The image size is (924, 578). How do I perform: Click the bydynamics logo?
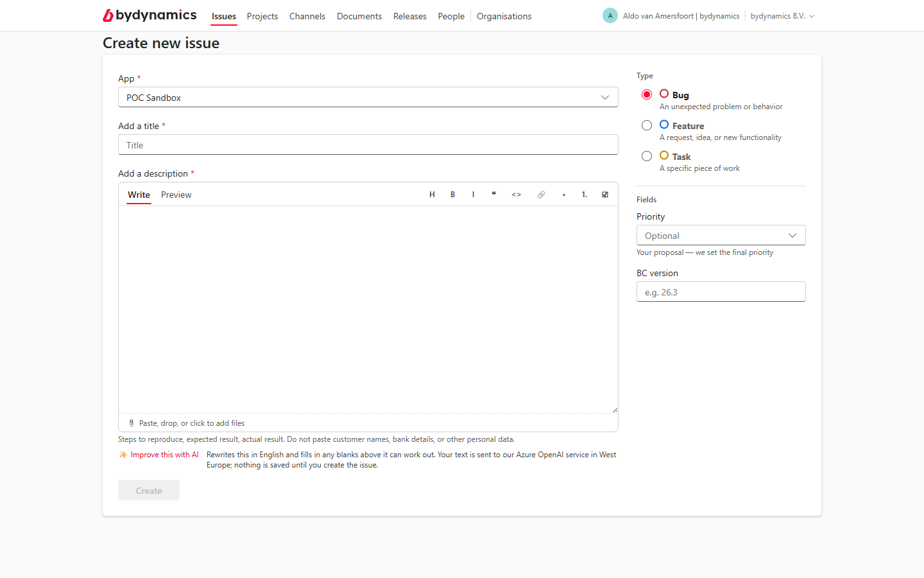[150, 15]
